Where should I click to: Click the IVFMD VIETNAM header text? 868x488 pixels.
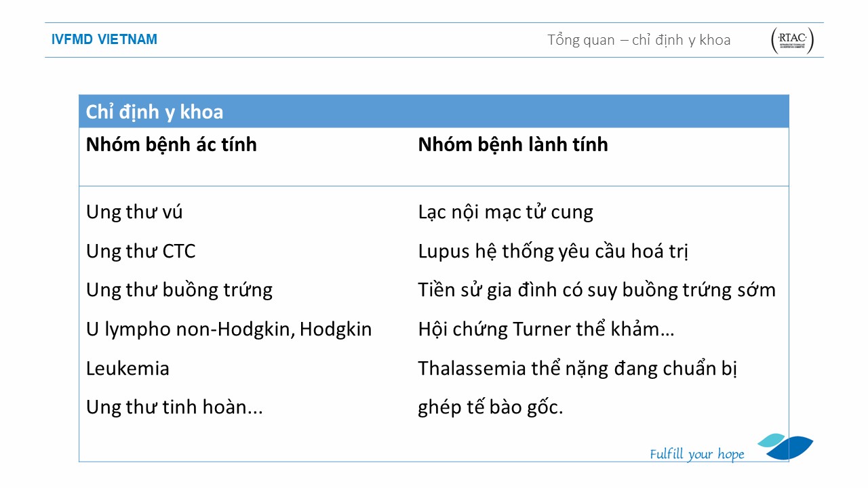[x=104, y=39]
